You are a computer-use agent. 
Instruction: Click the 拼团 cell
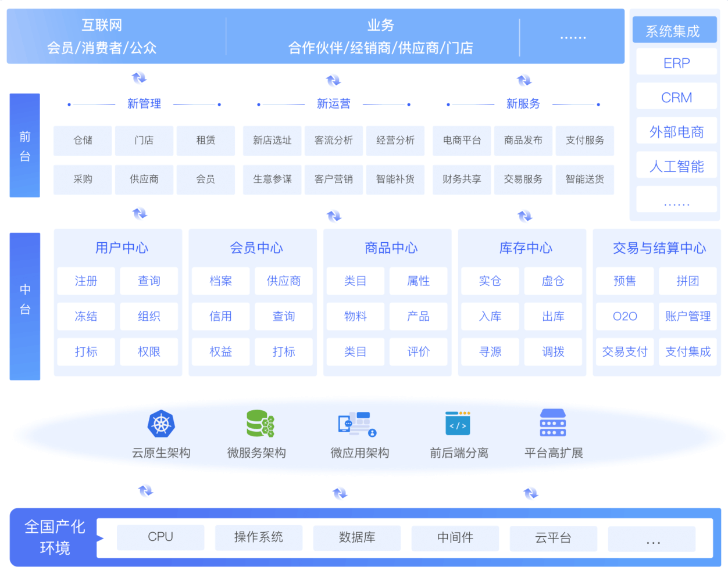click(688, 281)
